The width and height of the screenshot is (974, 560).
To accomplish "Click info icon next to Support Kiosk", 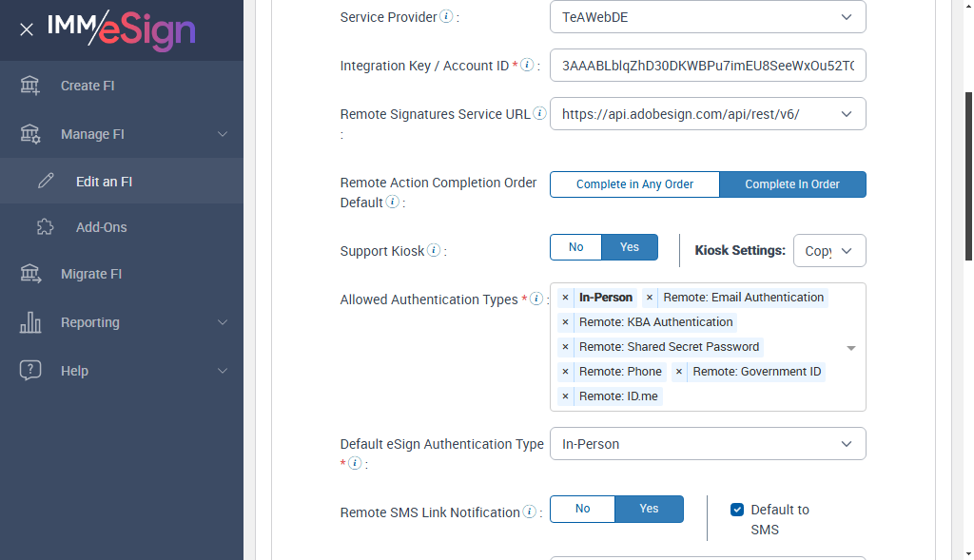I will [x=434, y=251].
